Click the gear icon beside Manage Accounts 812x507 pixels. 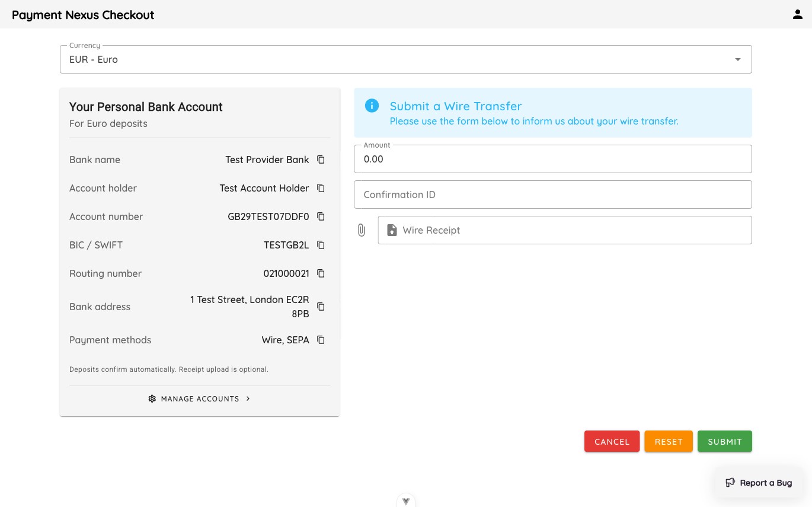point(152,398)
